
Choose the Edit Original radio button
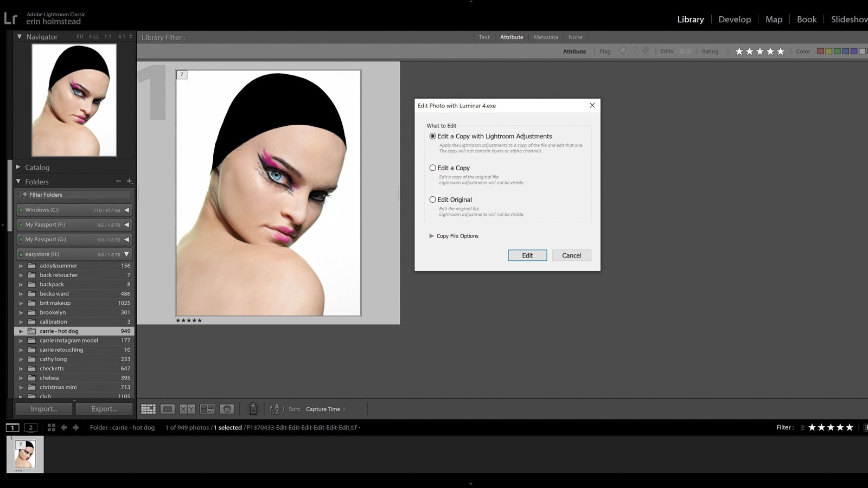[x=432, y=200]
